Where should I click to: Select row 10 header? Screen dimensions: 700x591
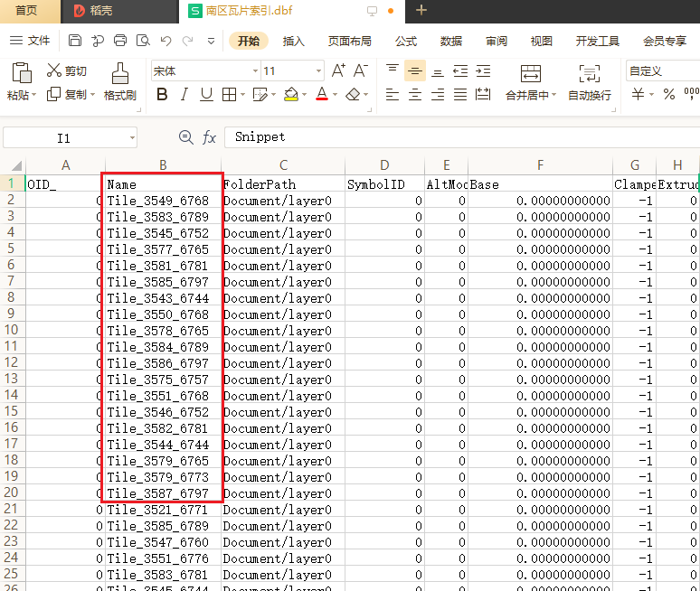tap(12, 330)
